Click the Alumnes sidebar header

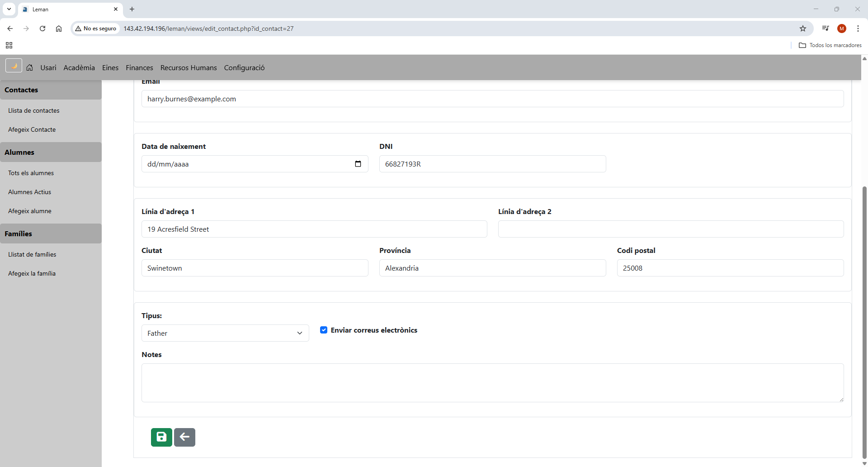51,152
